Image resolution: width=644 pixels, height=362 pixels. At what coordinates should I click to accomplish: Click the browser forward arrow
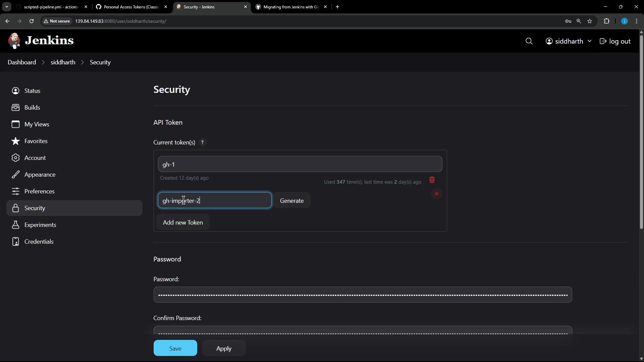point(19,21)
